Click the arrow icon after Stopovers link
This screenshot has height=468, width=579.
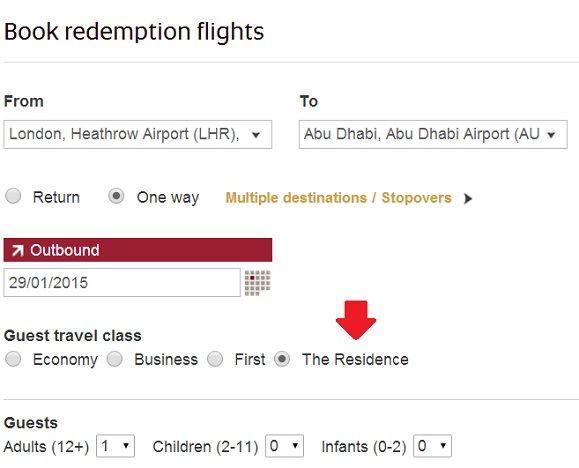468,198
